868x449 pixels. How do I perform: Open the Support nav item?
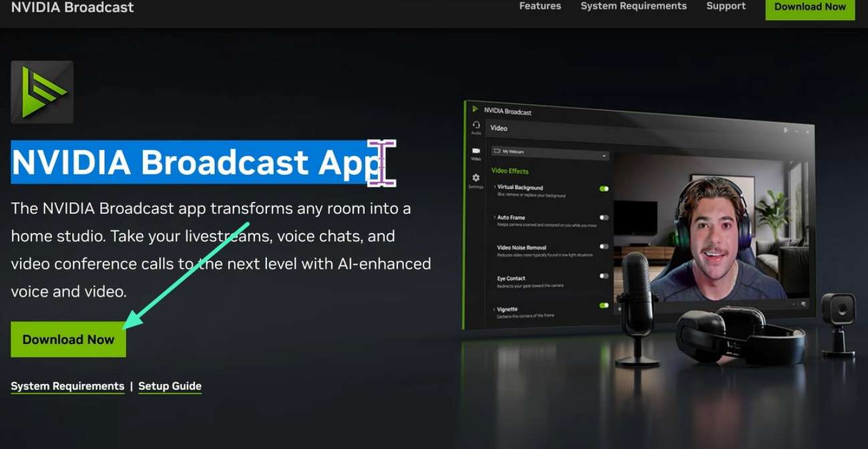(726, 6)
